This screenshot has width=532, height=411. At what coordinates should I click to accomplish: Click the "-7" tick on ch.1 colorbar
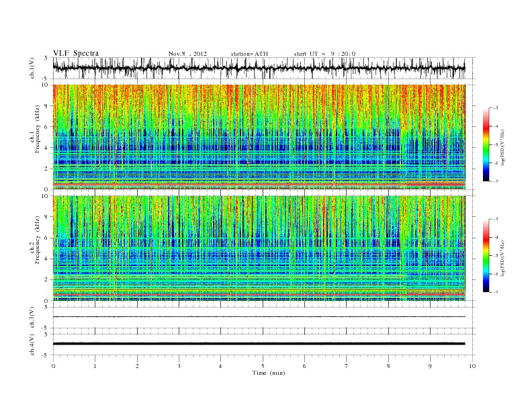coord(495,181)
